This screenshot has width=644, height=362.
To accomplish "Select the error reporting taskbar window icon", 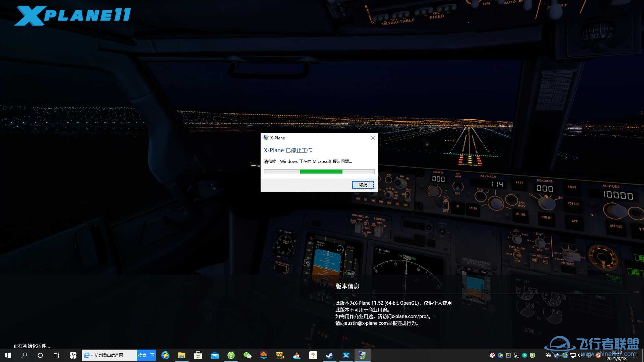I will pyautogui.click(x=363, y=355).
